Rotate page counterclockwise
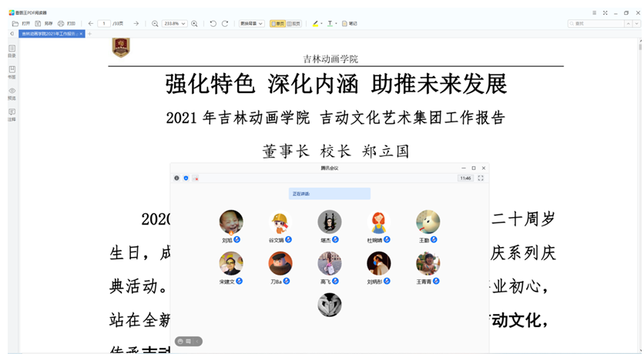Screen dimensions: 644x354 (213, 24)
